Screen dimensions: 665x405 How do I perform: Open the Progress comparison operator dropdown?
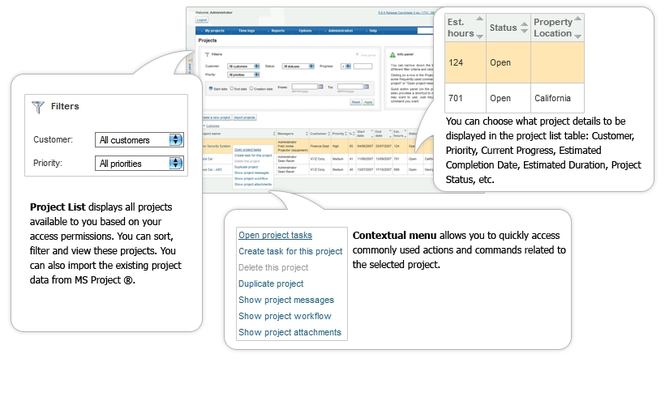(x=346, y=66)
